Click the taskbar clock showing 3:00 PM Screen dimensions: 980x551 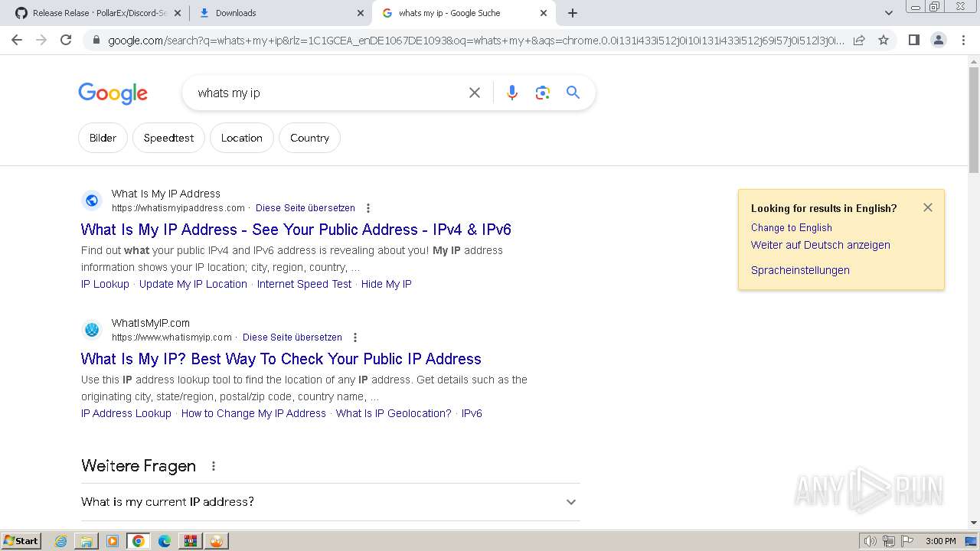(941, 541)
